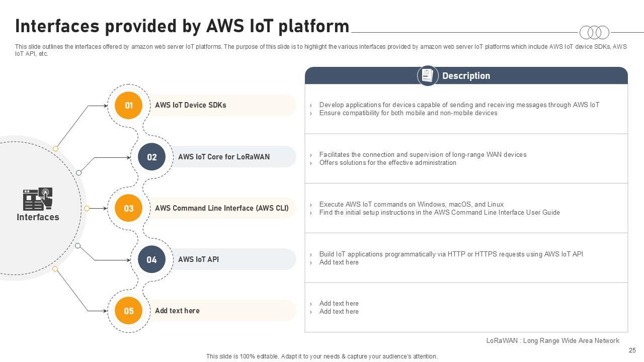Click the Interfaces browser-touch icon
Image resolution: width=644 pixels, height=362 pixels.
(x=38, y=199)
